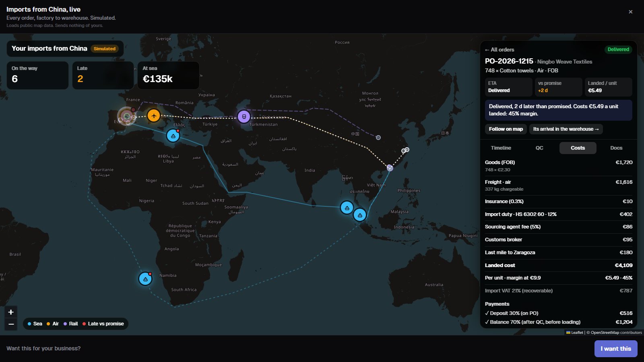Click the Import duty · HS 6302 60 row

point(559,214)
